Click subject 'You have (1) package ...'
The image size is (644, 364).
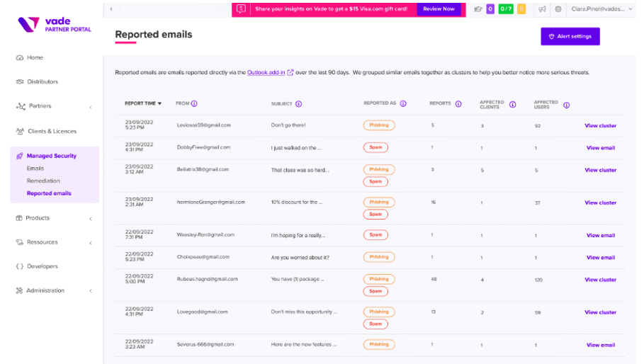point(298,279)
